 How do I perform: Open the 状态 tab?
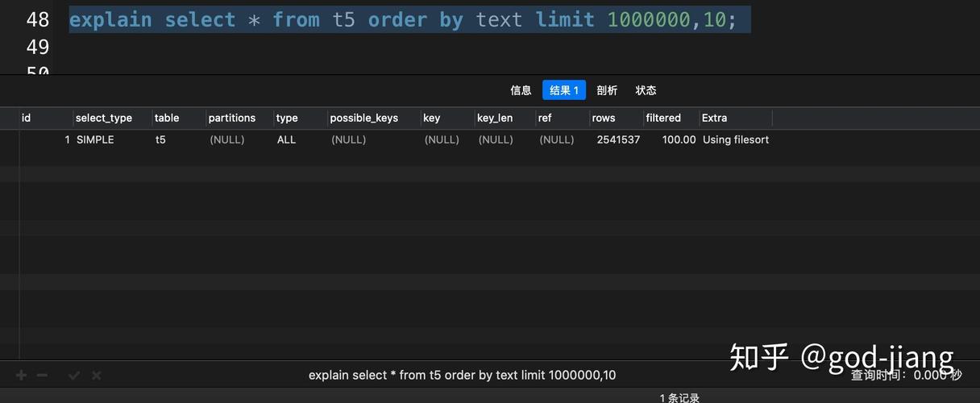coord(646,90)
